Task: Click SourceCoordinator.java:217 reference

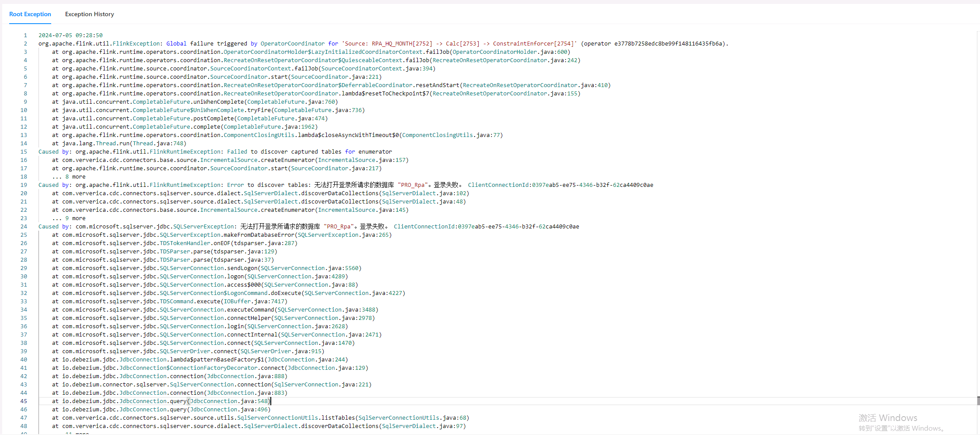Action: point(335,168)
